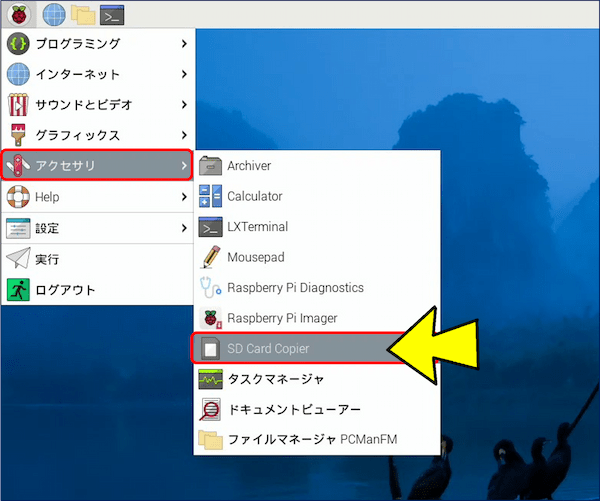Image resolution: width=600 pixels, height=501 pixels.
Task: Click the Archiver icon in submenu
Action: [210, 166]
